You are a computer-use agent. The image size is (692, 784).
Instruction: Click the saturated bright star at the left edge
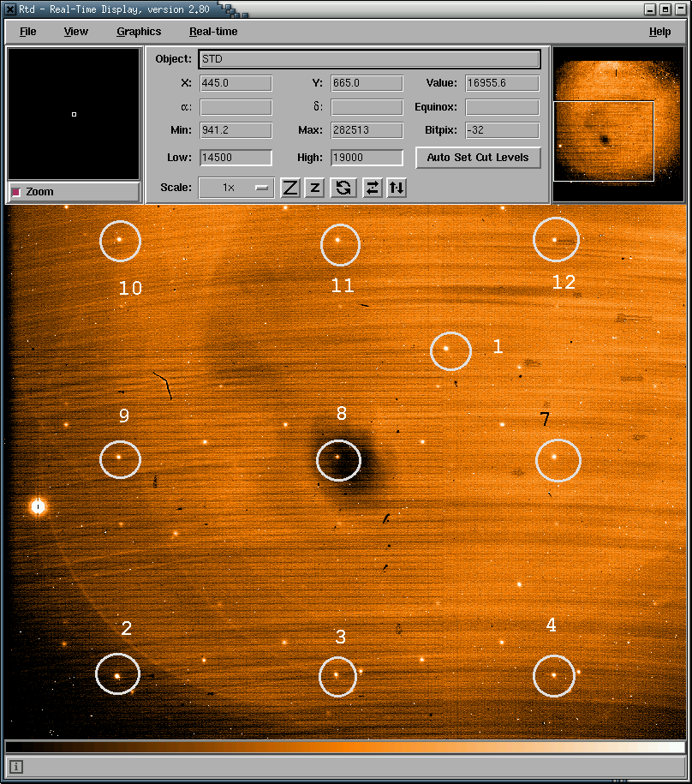click(x=38, y=506)
